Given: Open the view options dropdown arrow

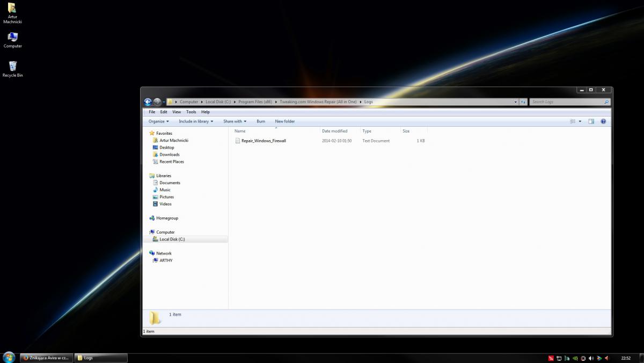Looking at the screenshot, I should point(580,121).
